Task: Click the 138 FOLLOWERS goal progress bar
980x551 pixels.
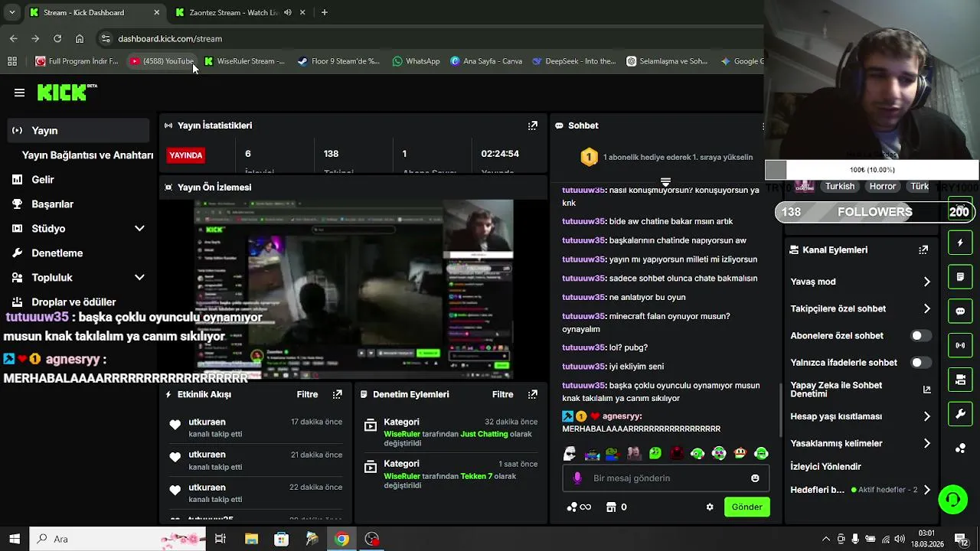Action: 874,212
